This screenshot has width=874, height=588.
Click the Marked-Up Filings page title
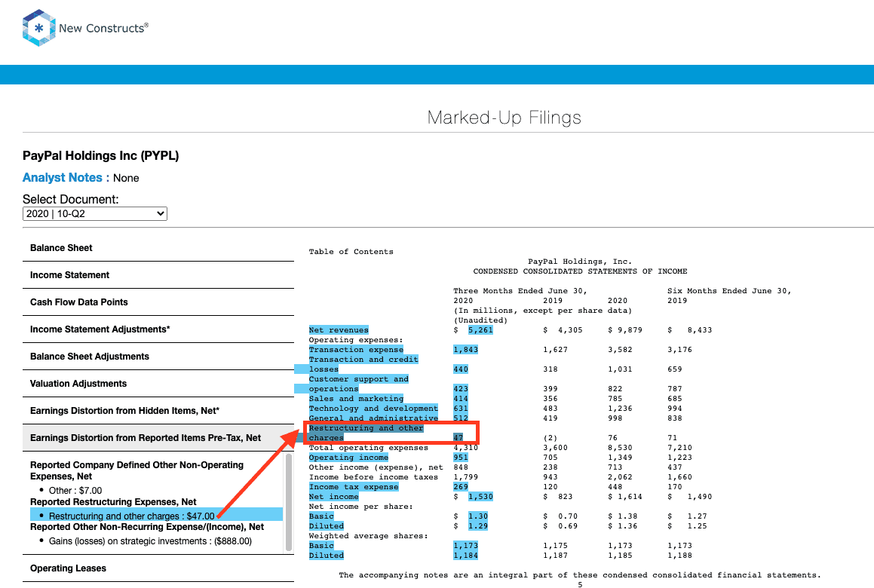(x=504, y=118)
